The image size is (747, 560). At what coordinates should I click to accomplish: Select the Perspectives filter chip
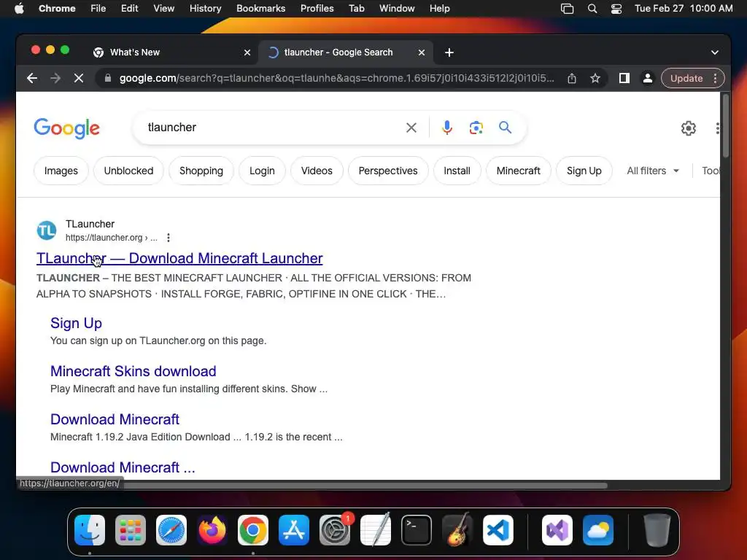click(388, 171)
